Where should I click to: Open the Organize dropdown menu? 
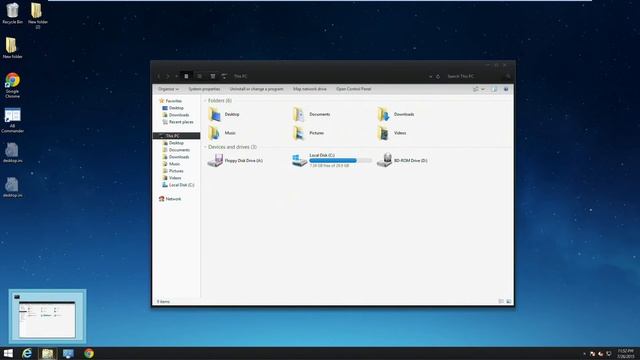pyautogui.click(x=168, y=89)
